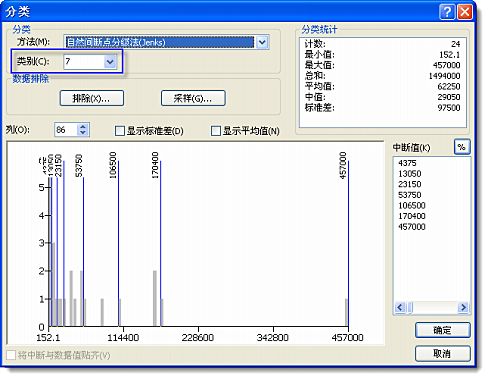Click the median value 29050 statistic

[x=449, y=97]
